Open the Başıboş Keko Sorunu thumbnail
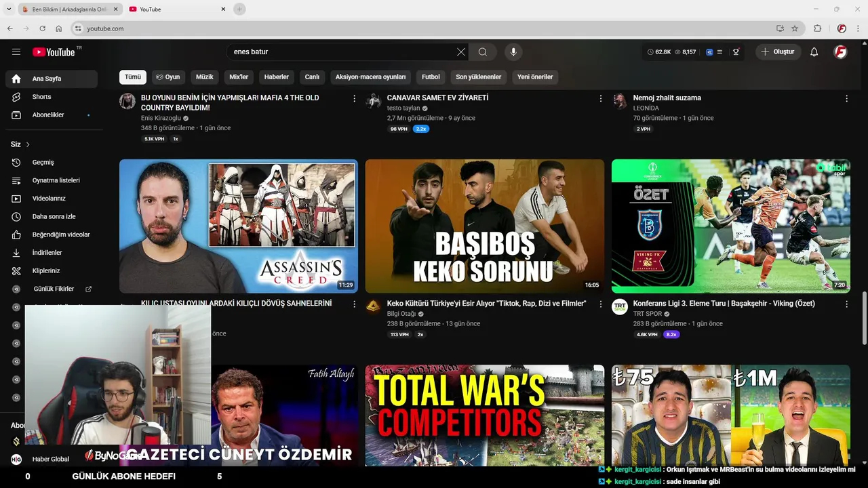Viewport: 868px width, 488px height. pos(485,226)
